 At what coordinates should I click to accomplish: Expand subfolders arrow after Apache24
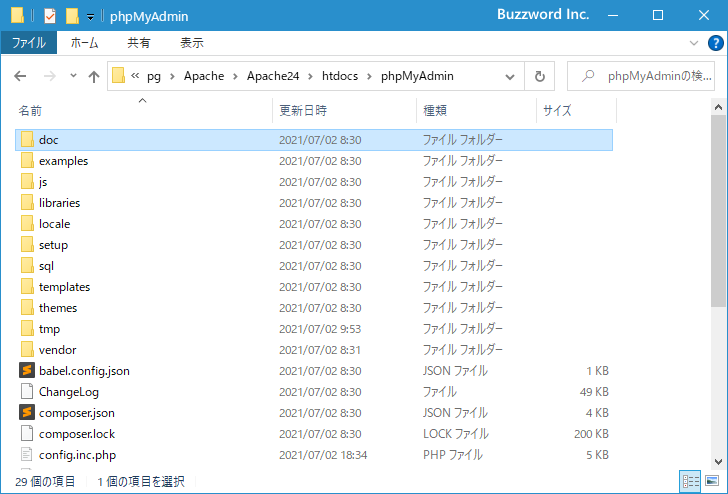(x=310, y=76)
